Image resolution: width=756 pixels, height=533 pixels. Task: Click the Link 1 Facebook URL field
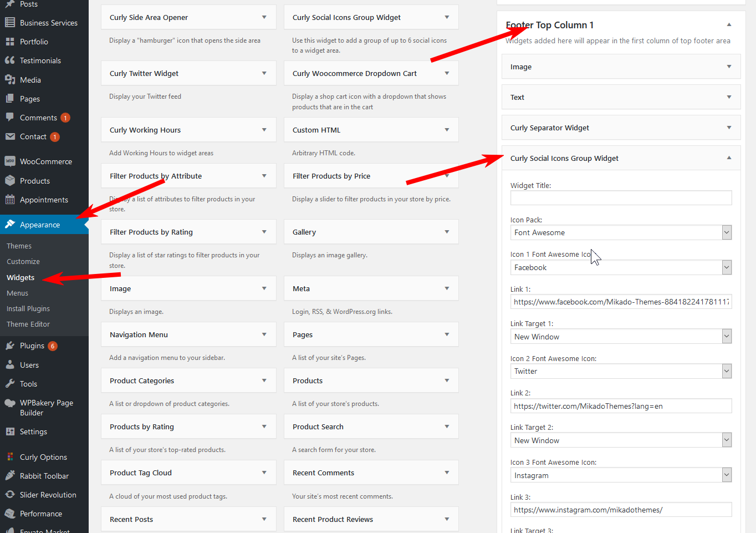(x=621, y=302)
